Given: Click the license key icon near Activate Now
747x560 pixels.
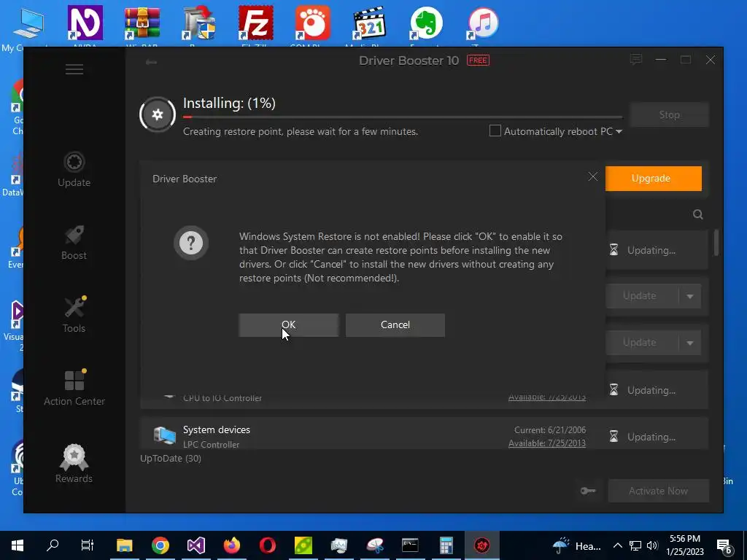Looking at the screenshot, I should pos(588,491).
